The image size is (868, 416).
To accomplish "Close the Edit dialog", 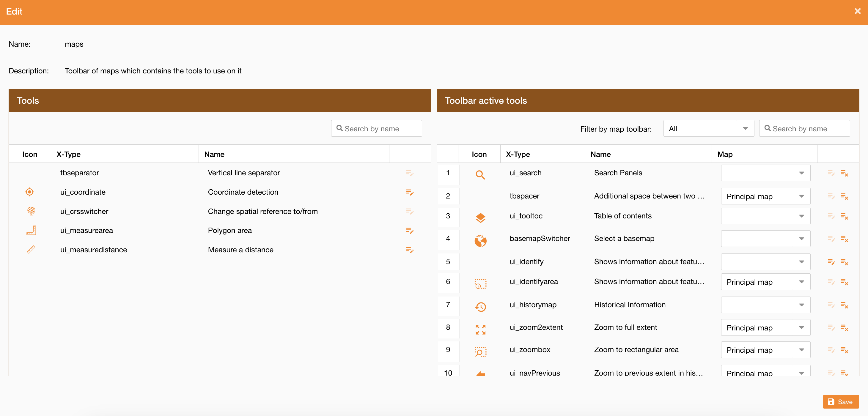I will point(858,12).
